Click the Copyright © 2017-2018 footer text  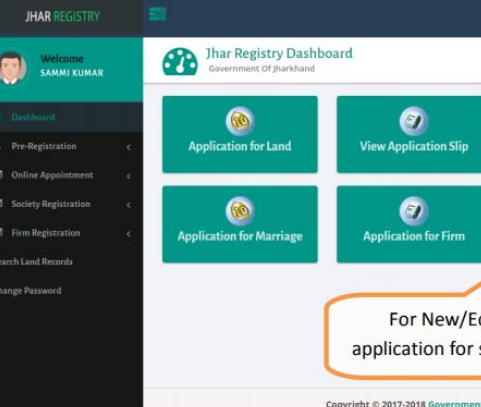tap(376, 403)
